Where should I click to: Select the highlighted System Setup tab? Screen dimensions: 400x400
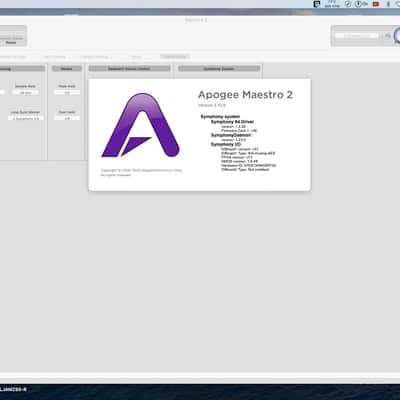[175, 57]
